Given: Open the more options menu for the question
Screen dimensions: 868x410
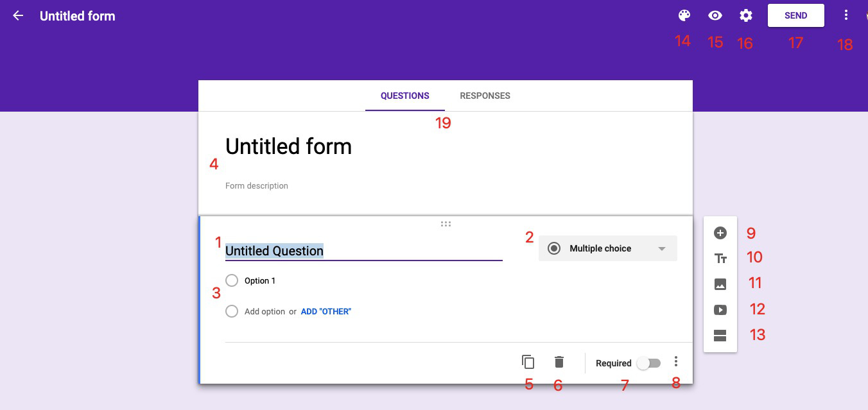Looking at the screenshot, I should (x=676, y=362).
